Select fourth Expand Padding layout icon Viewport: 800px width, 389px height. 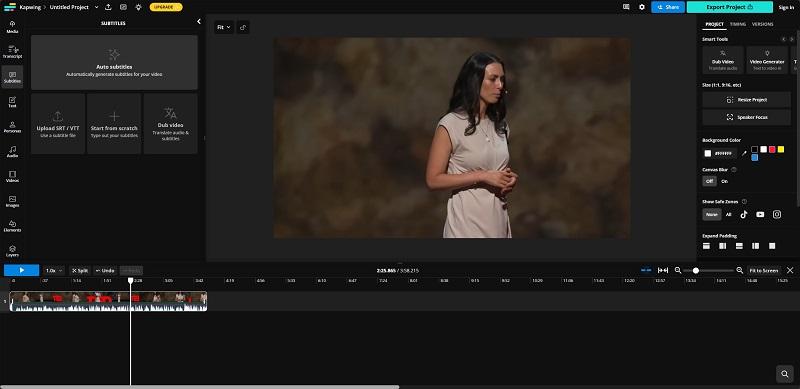[x=755, y=246]
